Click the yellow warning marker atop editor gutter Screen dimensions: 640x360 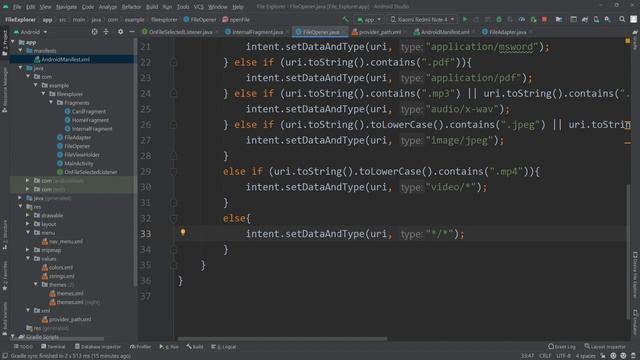coord(628,41)
